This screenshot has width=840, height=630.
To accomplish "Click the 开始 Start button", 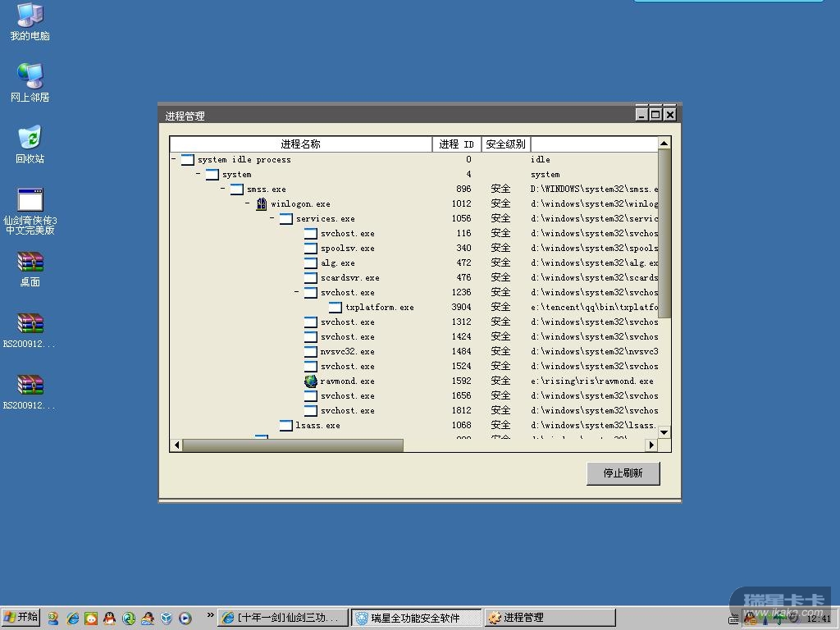I will pyautogui.click(x=21, y=618).
